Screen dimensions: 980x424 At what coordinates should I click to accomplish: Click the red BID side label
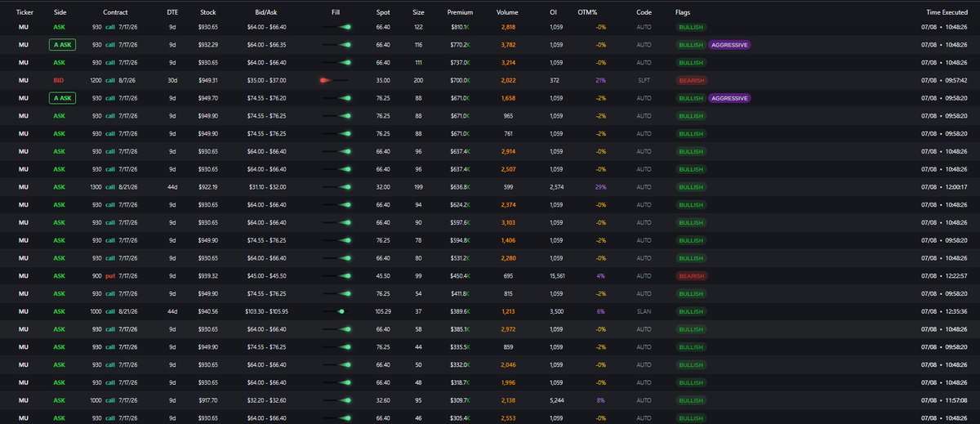(60, 81)
